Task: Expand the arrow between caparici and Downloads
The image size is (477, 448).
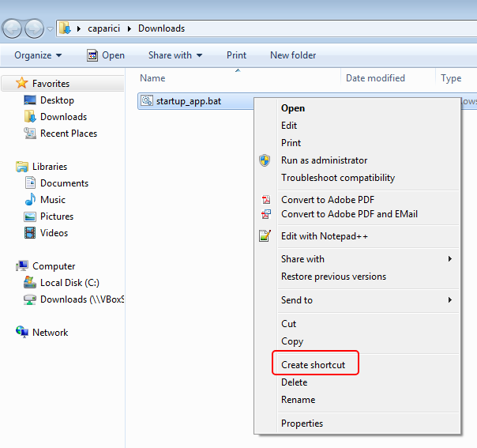Action: pyautogui.click(x=130, y=28)
